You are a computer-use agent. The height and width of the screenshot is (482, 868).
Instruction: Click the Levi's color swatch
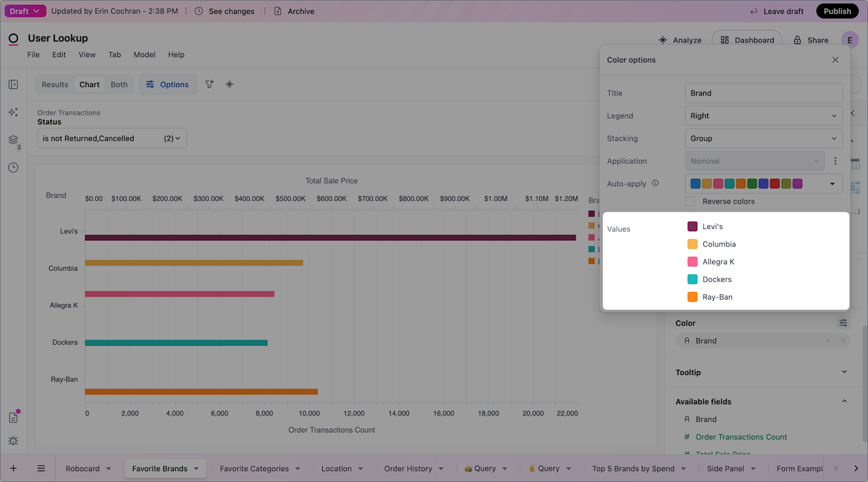(x=693, y=226)
